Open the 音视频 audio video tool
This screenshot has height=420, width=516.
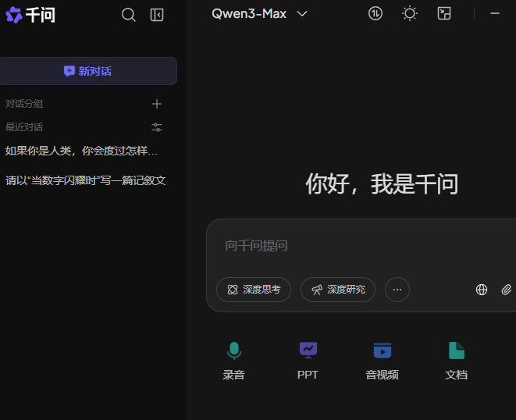382,360
